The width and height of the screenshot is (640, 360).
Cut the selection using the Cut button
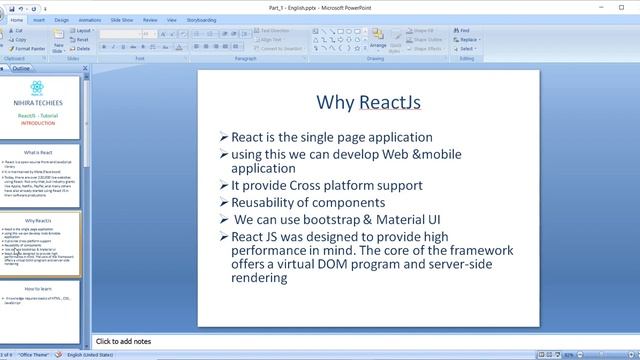point(16,31)
